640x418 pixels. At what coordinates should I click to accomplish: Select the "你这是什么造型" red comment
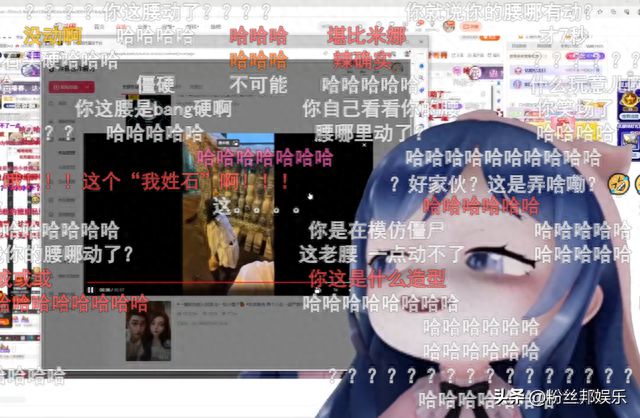(x=377, y=278)
